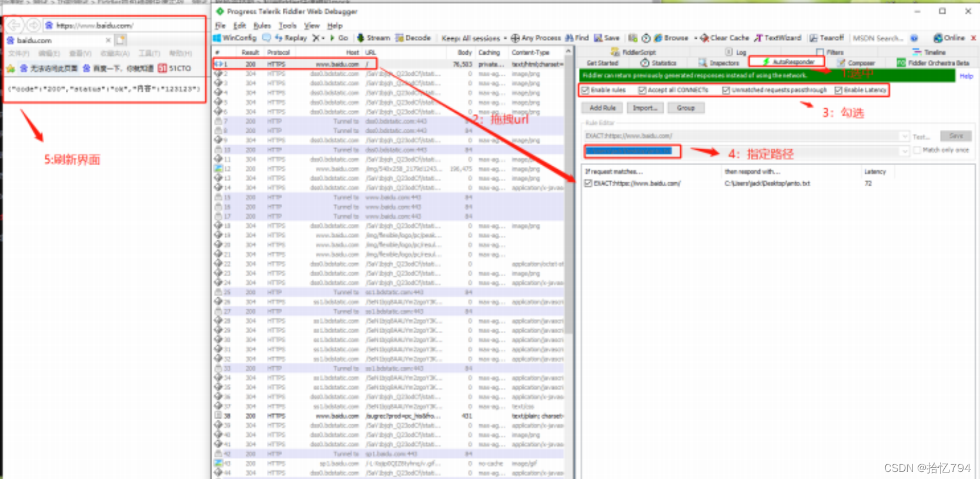Open the Rules menu

pos(262,26)
